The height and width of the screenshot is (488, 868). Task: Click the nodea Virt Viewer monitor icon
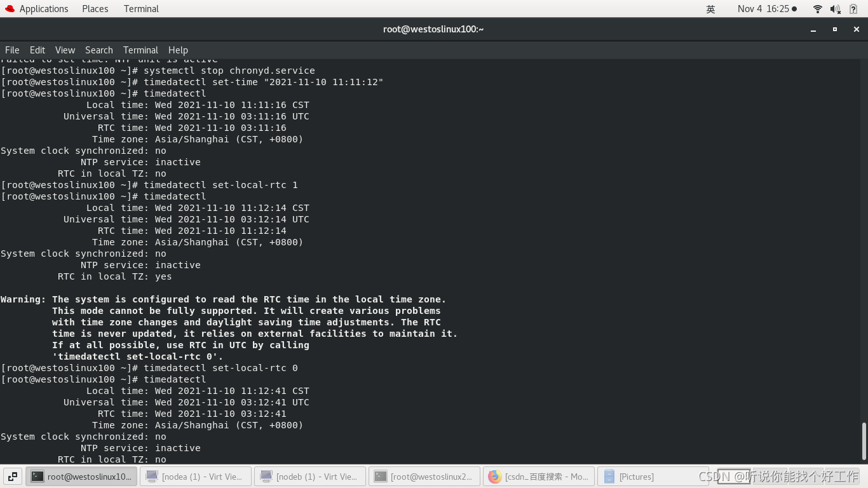pos(152,477)
